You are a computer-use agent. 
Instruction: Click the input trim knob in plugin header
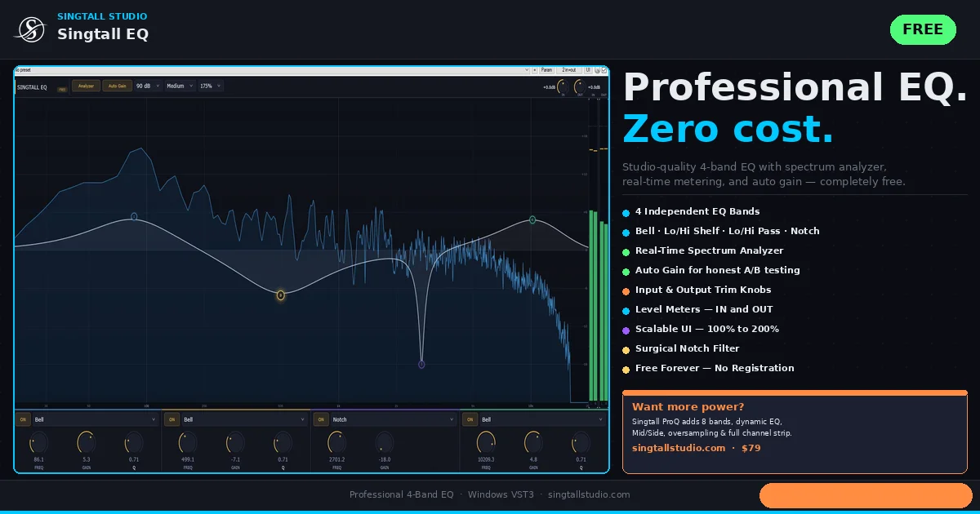(563, 86)
